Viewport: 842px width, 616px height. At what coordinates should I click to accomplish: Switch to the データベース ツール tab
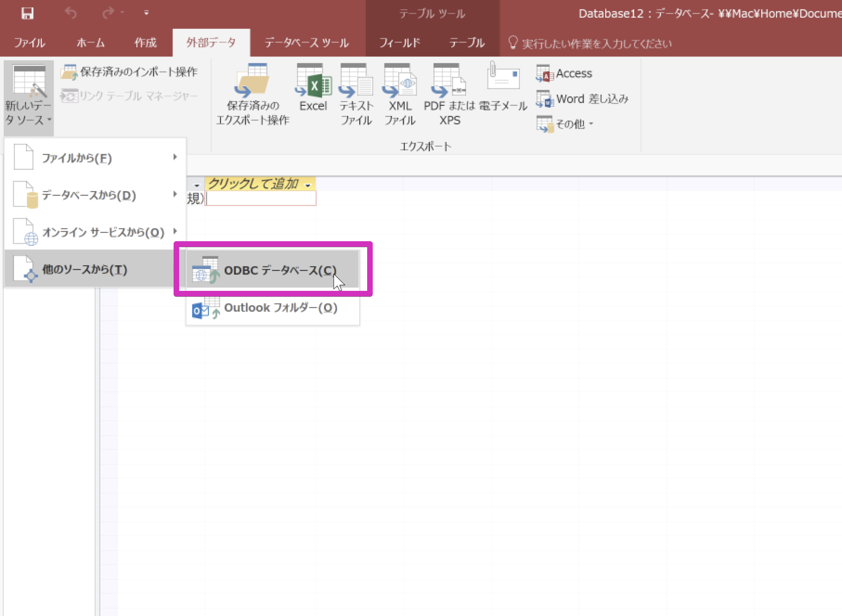(306, 43)
